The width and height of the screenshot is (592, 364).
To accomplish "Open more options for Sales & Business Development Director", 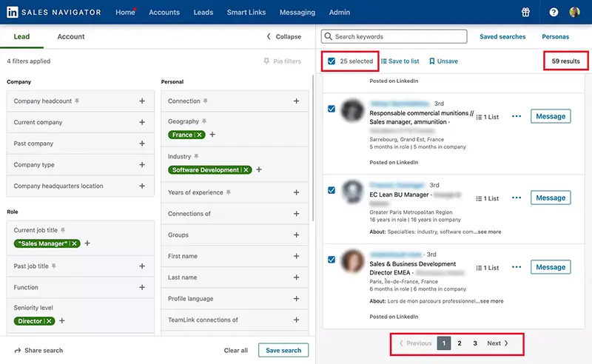I will coord(517,267).
